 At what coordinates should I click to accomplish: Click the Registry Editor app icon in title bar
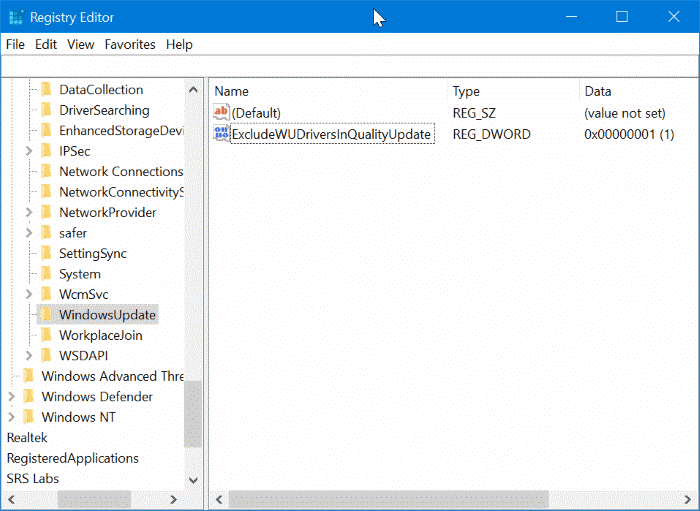[17, 17]
